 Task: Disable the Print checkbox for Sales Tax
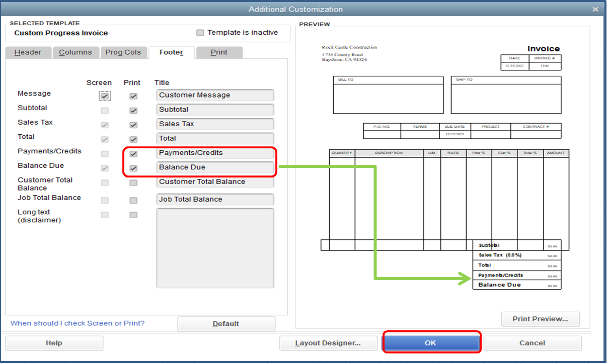[133, 124]
